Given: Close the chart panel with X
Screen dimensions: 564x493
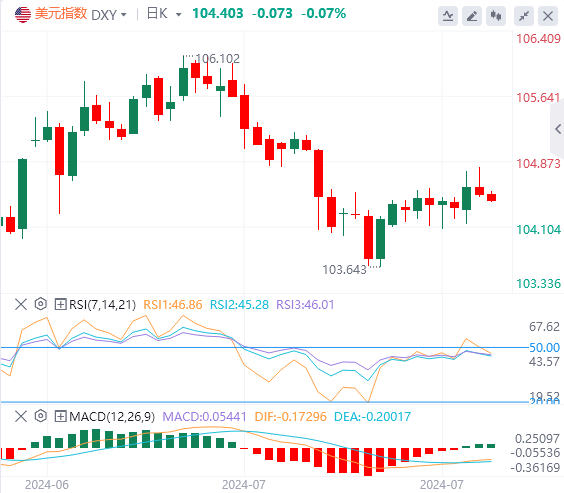Looking at the screenshot, I should click(x=548, y=16).
